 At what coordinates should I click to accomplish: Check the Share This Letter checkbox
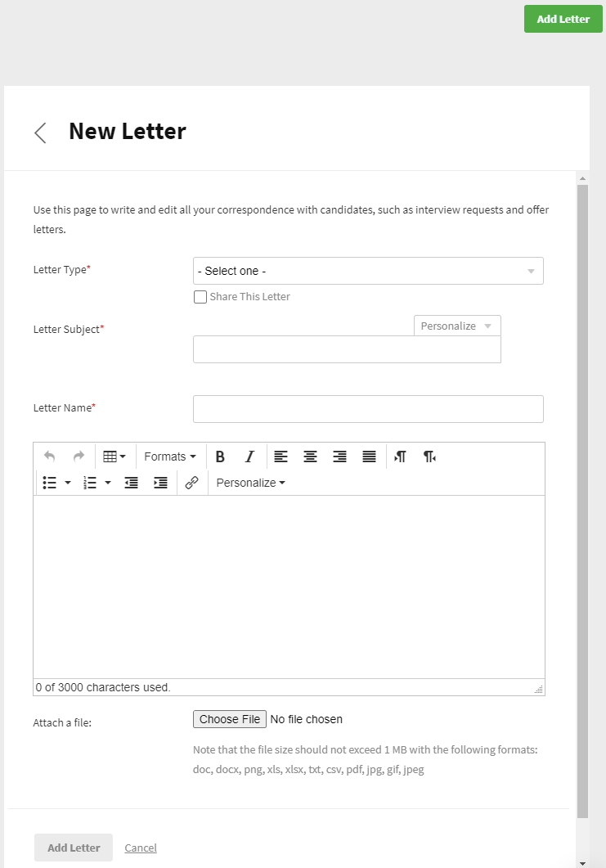[200, 297]
